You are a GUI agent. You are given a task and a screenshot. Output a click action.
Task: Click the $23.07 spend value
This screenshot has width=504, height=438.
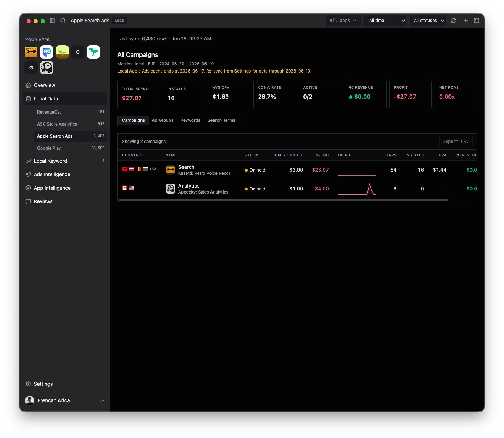[320, 170]
